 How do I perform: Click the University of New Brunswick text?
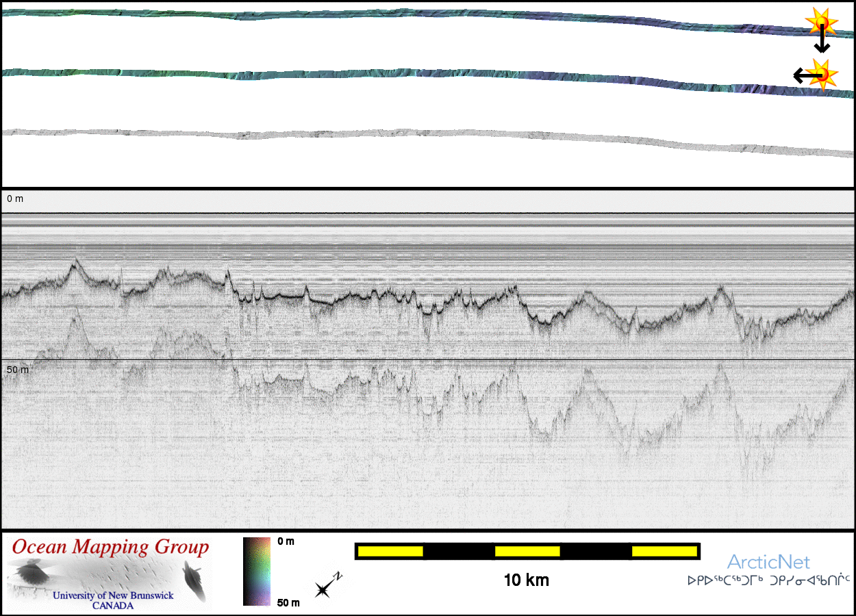(x=113, y=595)
